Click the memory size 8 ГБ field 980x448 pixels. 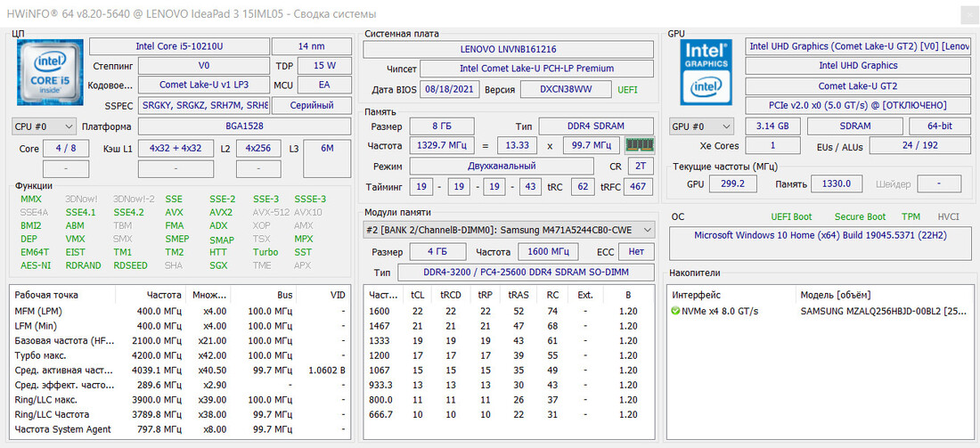(441, 126)
